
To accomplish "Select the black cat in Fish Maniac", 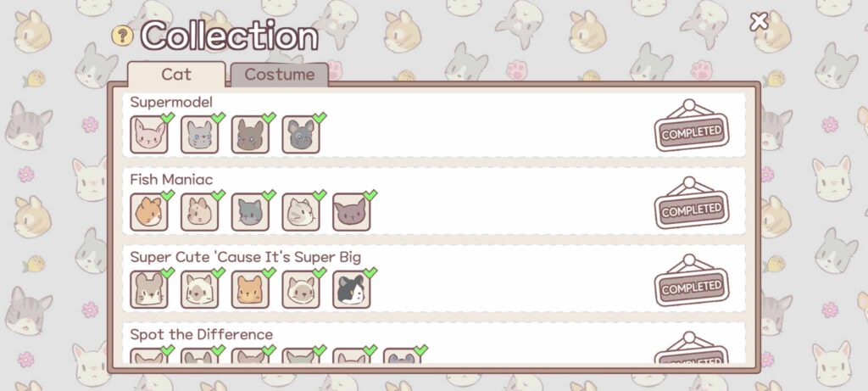I will pyautogui.click(x=352, y=212).
